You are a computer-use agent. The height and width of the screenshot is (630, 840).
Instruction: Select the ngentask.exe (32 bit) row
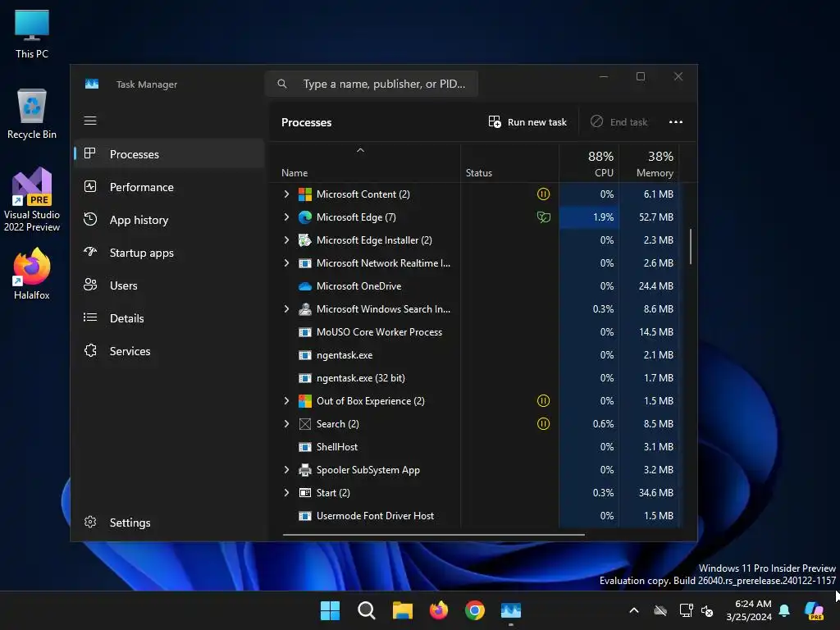(x=475, y=378)
